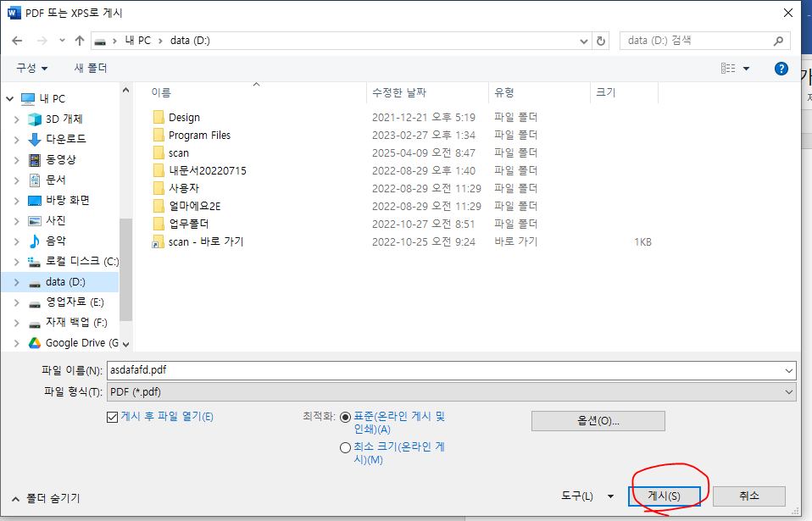Click the search magnifier icon

click(x=778, y=41)
